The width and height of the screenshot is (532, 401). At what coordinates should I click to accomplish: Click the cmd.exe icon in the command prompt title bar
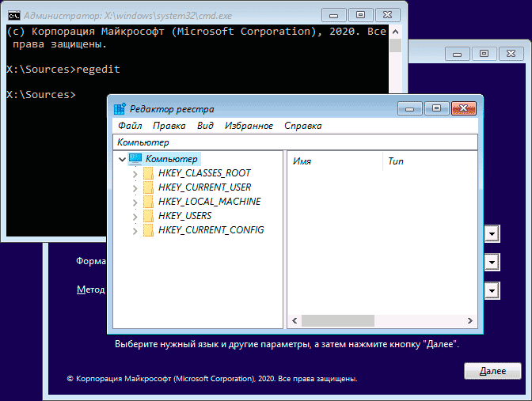coord(14,16)
